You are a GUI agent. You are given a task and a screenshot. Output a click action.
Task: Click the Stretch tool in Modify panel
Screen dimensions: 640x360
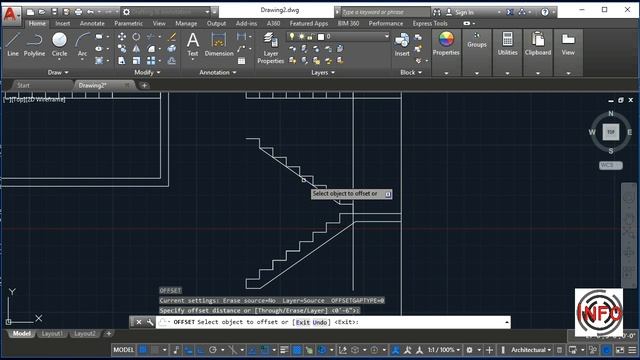tap(122, 60)
